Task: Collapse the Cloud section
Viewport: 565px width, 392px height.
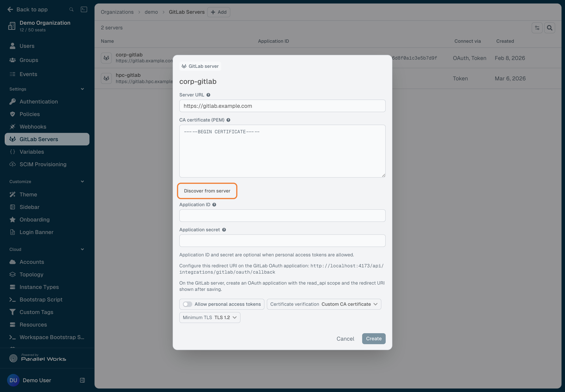Action: tap(82, 249)
